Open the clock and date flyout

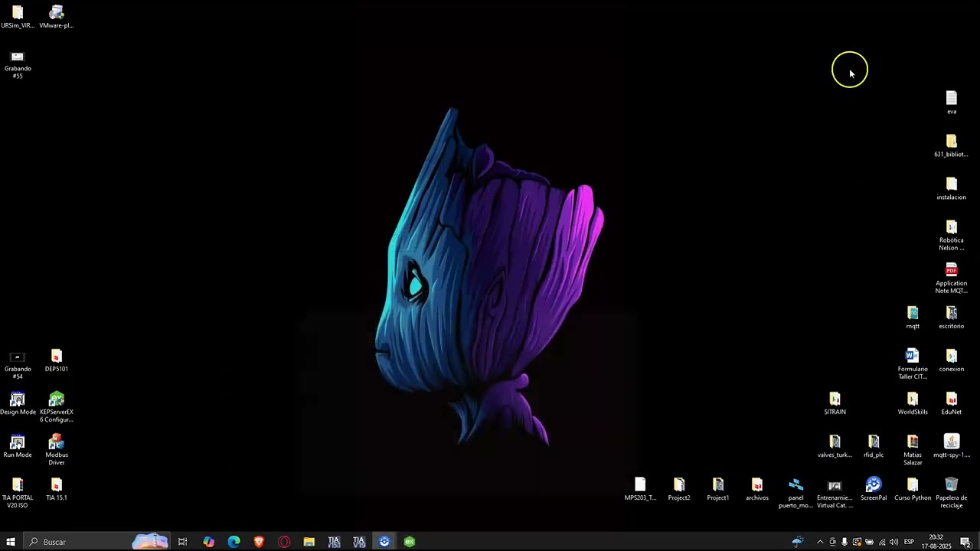936,542
